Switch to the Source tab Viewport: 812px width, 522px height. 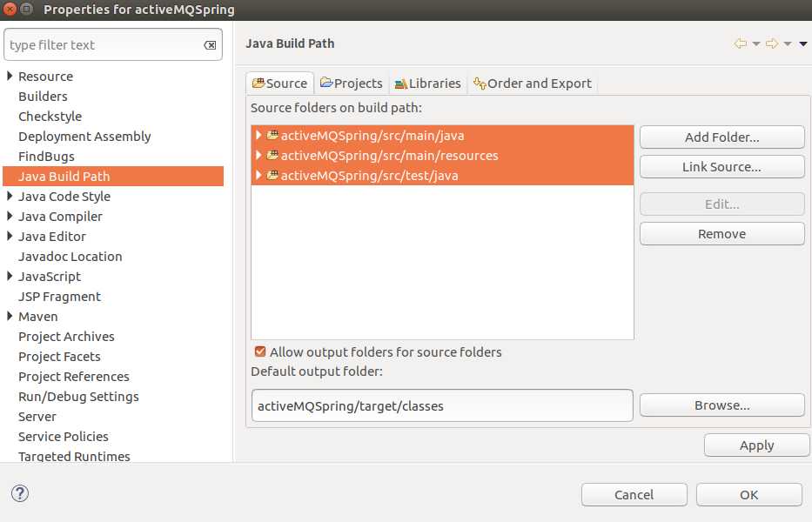279,84
